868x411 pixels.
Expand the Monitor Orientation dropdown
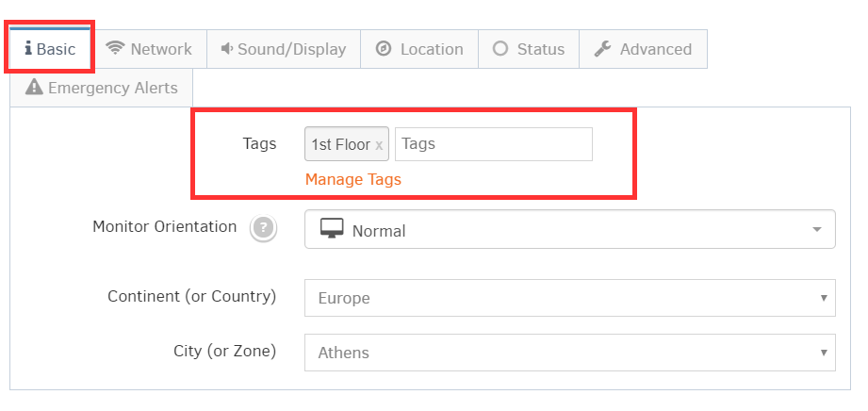click(x=815, y=230)
